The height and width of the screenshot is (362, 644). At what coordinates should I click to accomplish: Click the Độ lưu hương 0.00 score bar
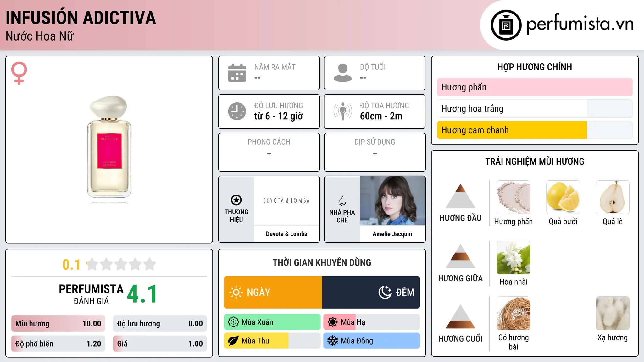pos(160,323)
